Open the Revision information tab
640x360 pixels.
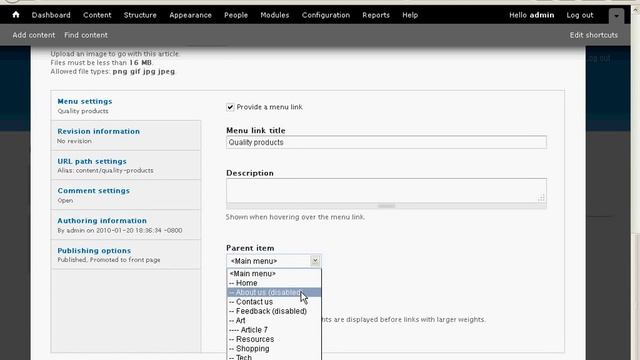coord(126,136)
